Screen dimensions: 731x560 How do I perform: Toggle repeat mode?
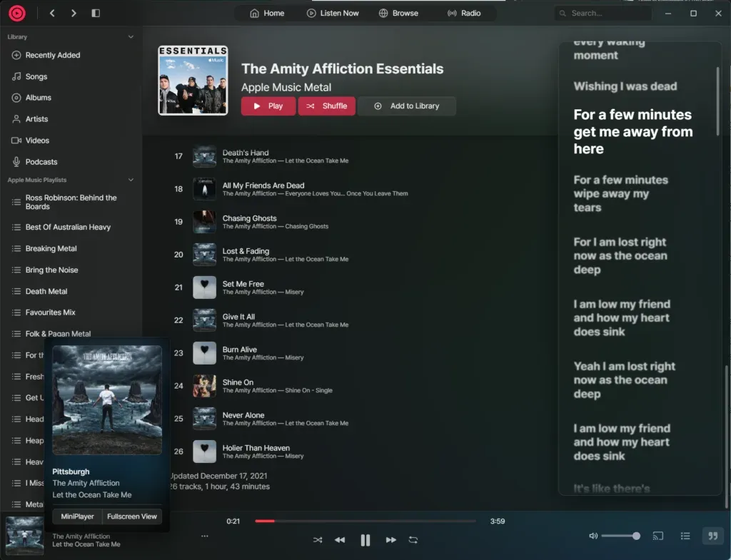(x=413, y=540)
